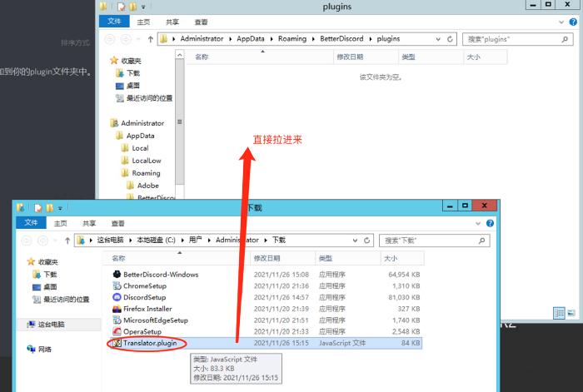The height and width of the screenshot is (392, 583).
Task: Click forward arrow in plugins window
Action: tap(126, 39)
